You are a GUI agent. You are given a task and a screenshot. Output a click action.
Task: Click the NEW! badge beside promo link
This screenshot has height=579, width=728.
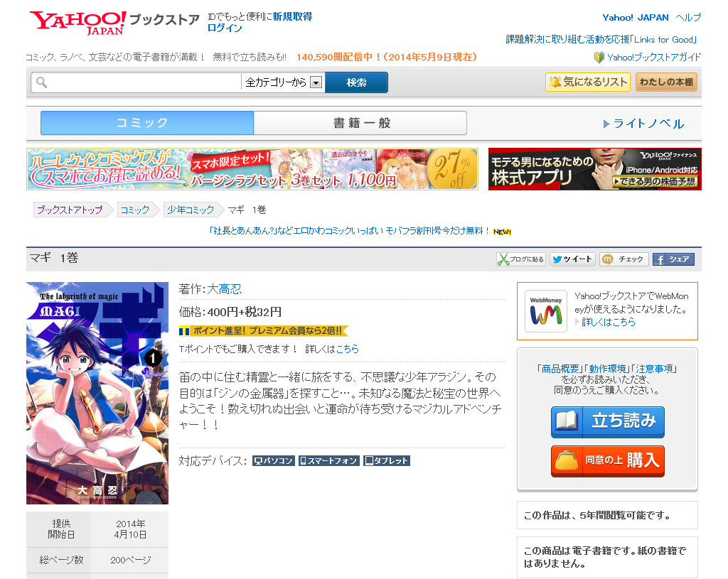(503, 232)
